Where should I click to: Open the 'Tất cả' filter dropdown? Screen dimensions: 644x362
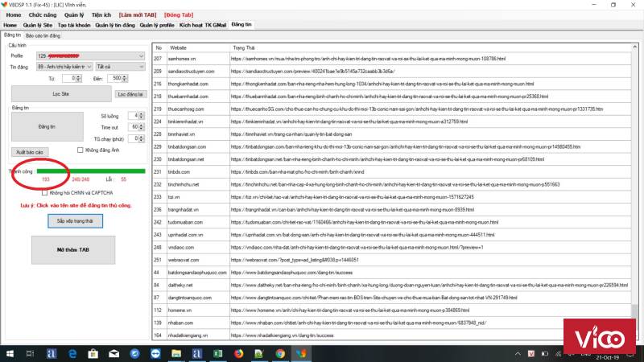[x=120, y=67]
